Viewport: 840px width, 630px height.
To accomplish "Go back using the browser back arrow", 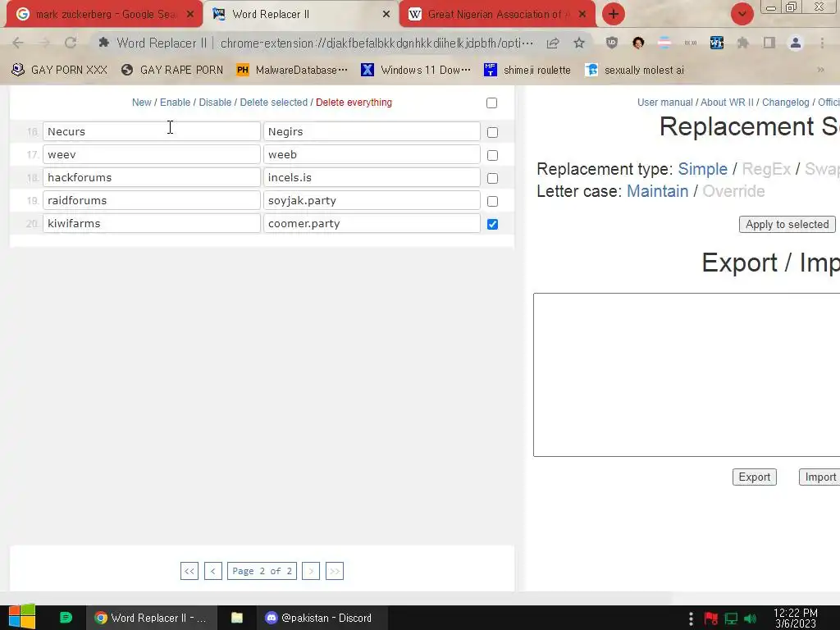I will [x=18, y=43].
